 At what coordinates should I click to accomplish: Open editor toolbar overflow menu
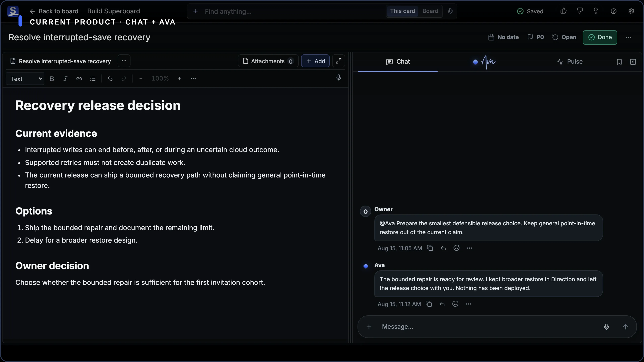193,79
